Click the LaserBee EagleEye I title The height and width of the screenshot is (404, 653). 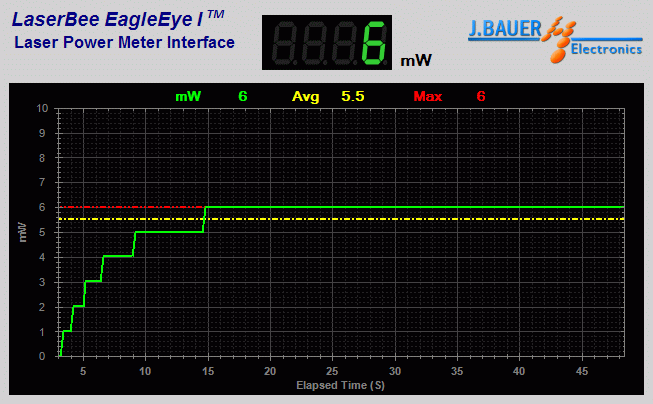click(118, 19)
